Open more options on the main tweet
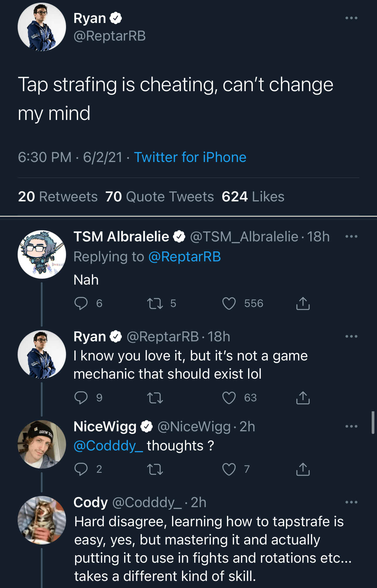377x588 pixels. pos(352,18)
